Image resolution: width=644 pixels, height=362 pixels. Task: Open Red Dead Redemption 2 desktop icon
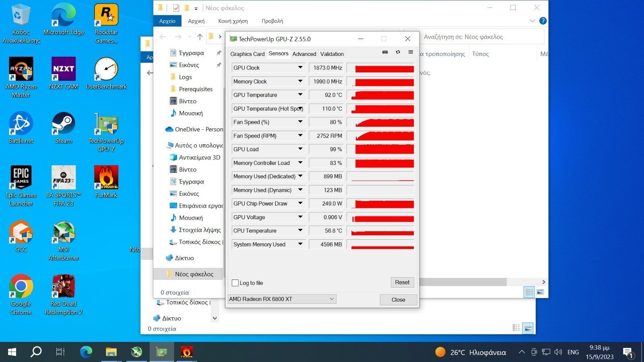click(x=64, y=295)
